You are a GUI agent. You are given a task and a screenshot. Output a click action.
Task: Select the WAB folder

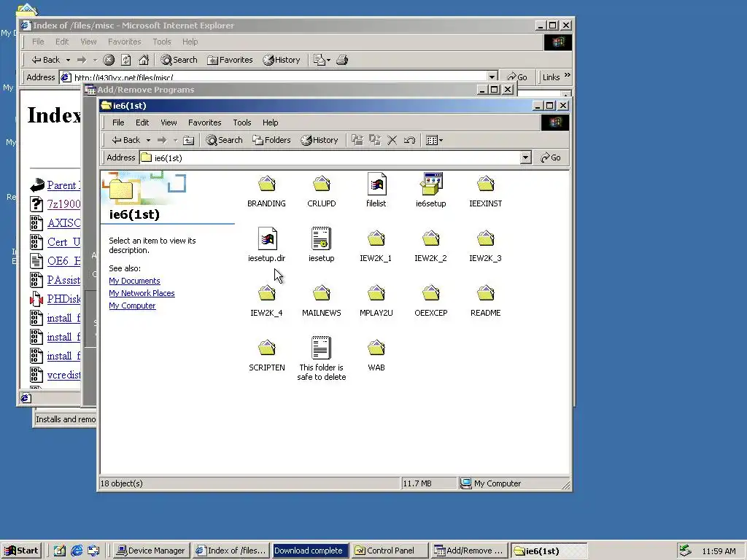pos(376,355)
